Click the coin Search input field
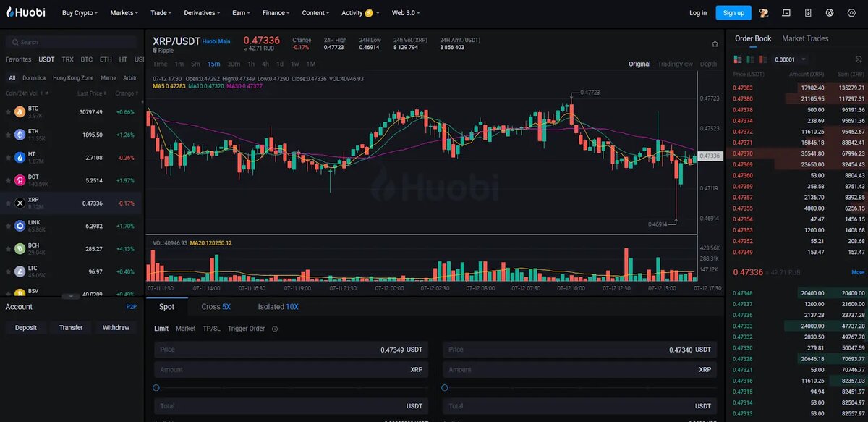 [x=71, y=42]
